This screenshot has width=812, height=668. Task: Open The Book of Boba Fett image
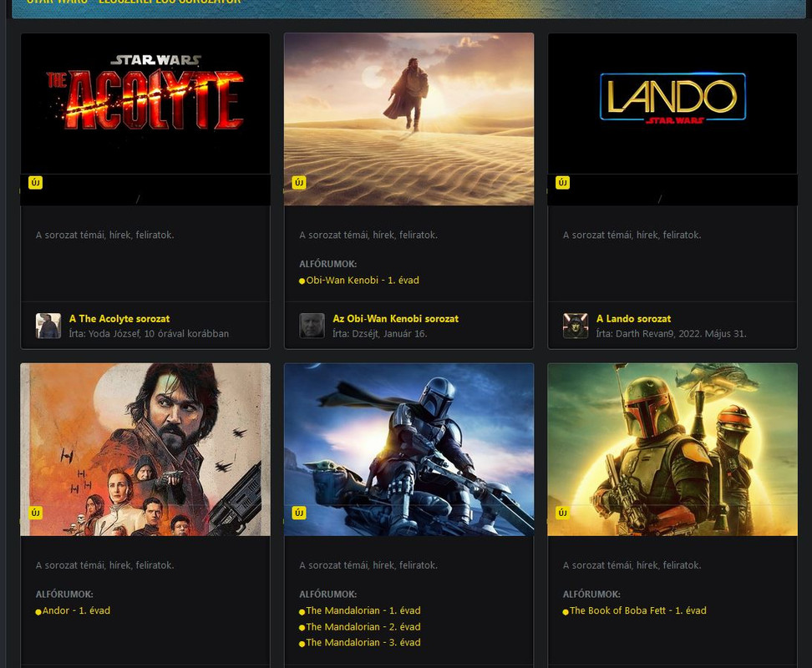[x=672, y=449]
